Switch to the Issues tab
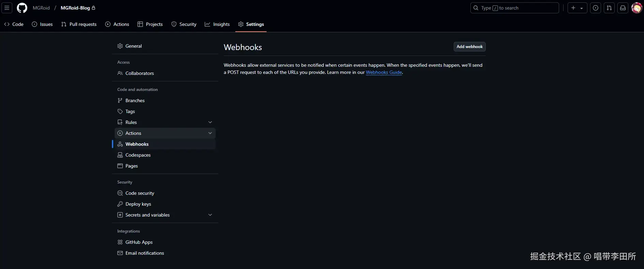644x269 pixels. tap(42, 24)
